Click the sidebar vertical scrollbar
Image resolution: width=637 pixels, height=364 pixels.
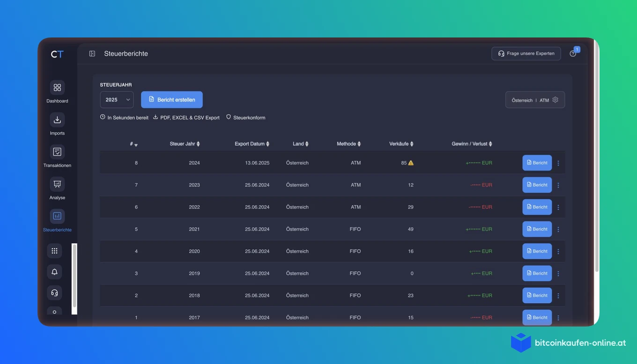pyautogui.click(x=74, y=279)
